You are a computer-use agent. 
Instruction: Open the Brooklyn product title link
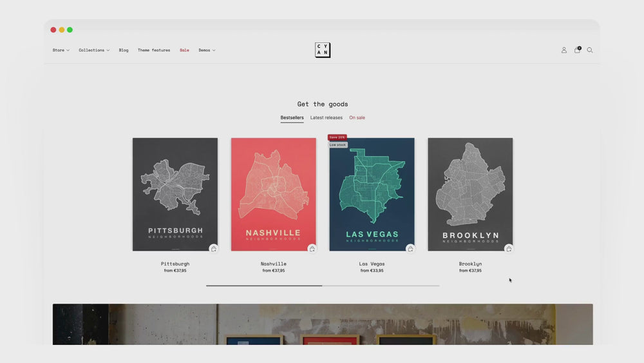click(470, 264)
